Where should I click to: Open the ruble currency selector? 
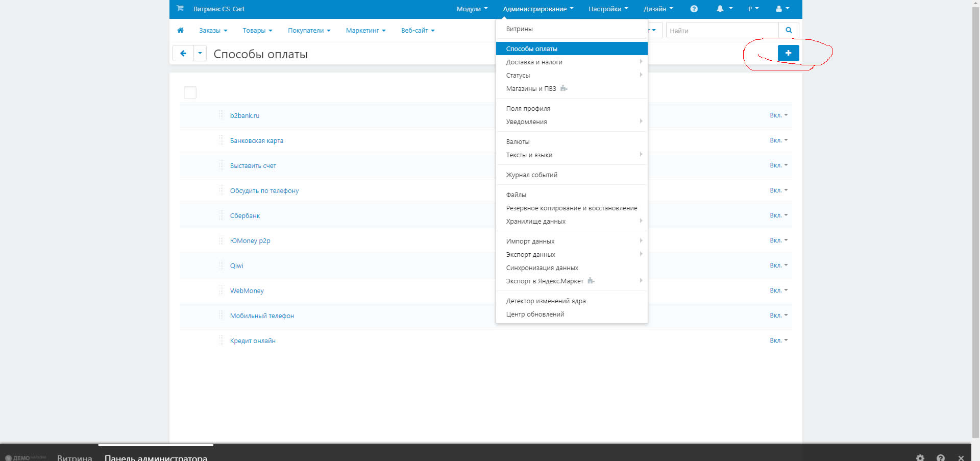click(753, 9)
